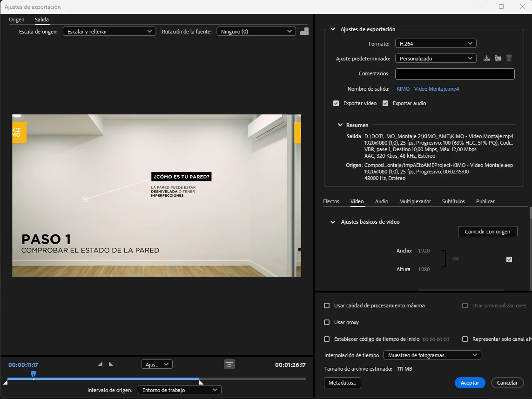
Task: Open the Formato H.264 dropdown
Action: tap(436, 43)
